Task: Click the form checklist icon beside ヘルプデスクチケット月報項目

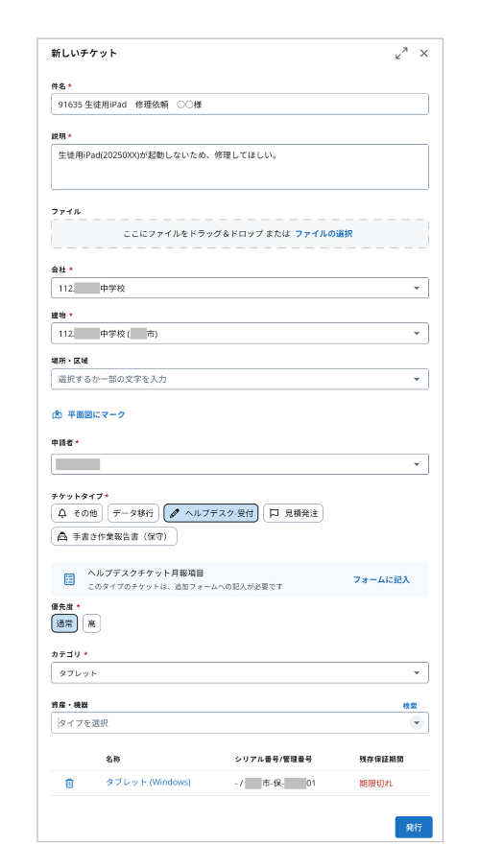Action: pyautogui.click(x=69, y=579)
